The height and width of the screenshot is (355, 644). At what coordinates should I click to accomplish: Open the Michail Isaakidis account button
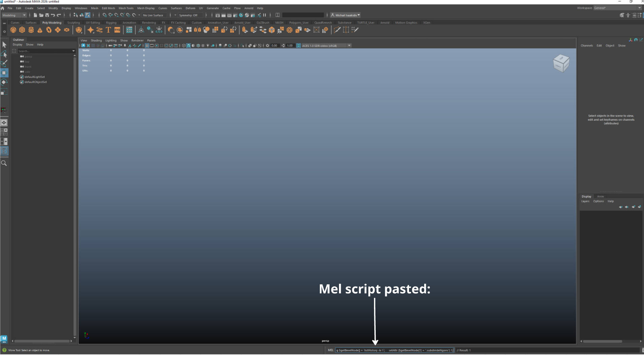[345, 15]
